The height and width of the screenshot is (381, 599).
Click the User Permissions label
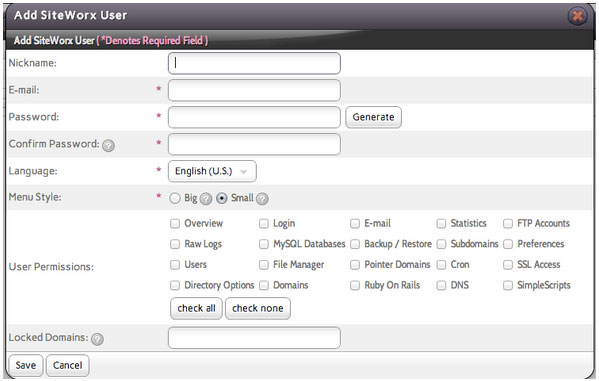[51, 267]
